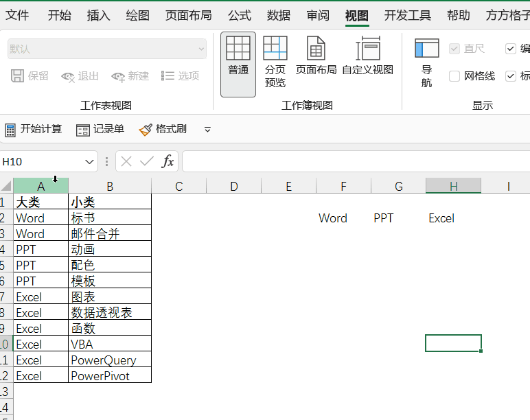The width and height of the screenshot is (530, 420).
Task: Select column B header
Action: 110,186
